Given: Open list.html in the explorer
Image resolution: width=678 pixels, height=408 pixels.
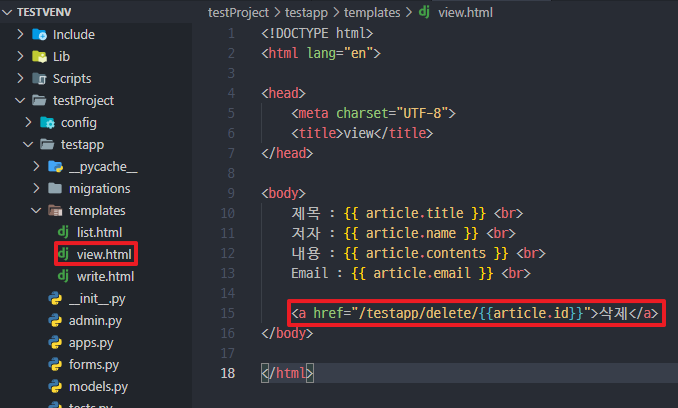Looking at the screenshot, I should (x=99, y=233).
